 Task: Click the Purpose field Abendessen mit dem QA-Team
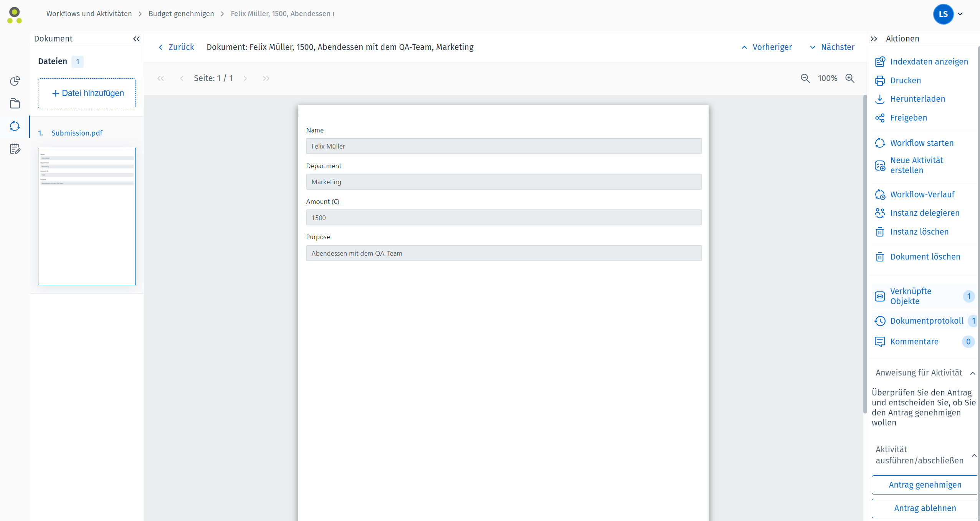pos(504,253)
